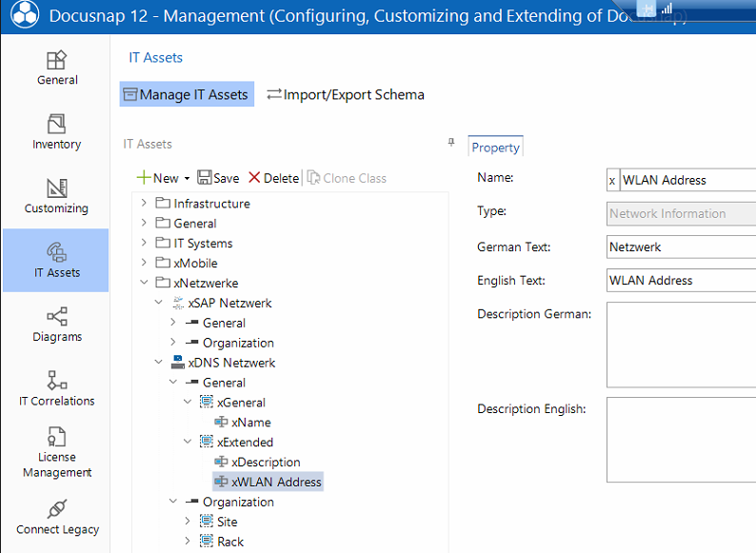Open the Inventory section
The width and height of the screenshot is (756, 553).
pyautogui.click(x=56, y=132)
